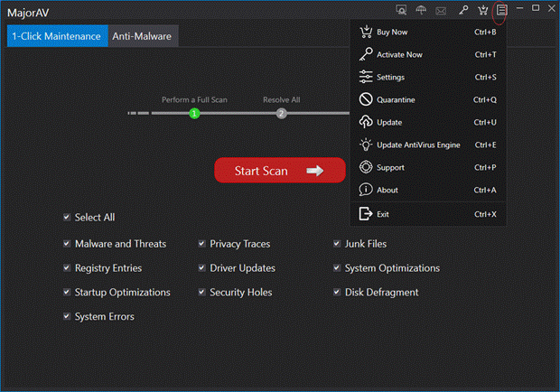
Task: Click the Ctrl+Q shortcut text
Action: 485,99
